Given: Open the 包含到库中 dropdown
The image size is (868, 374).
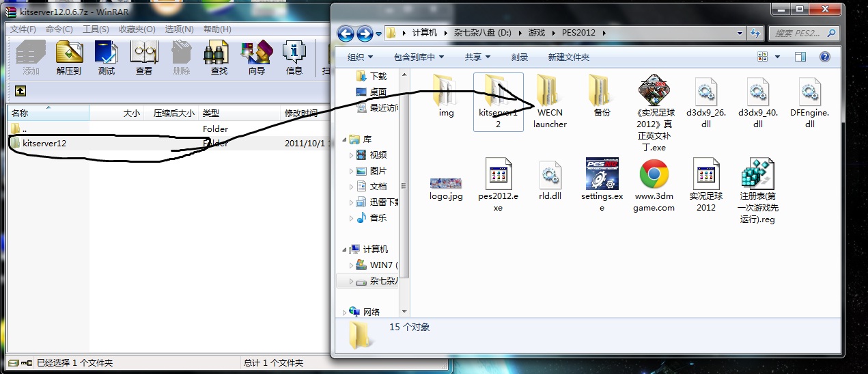Looking at the screenshot, I should (419, 57).
